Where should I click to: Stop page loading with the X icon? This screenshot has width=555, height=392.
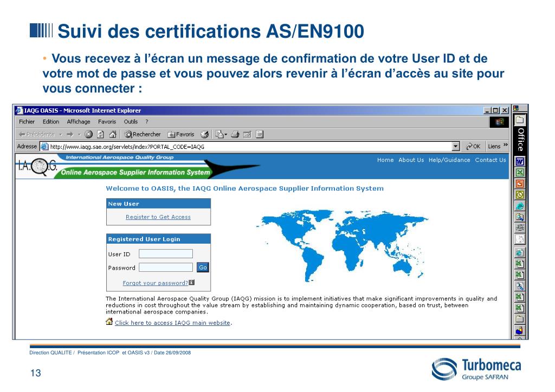point(89,134)
